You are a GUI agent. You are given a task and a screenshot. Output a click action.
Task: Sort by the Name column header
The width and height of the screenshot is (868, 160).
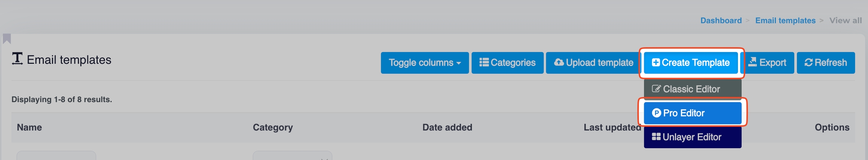click(29, 128)
